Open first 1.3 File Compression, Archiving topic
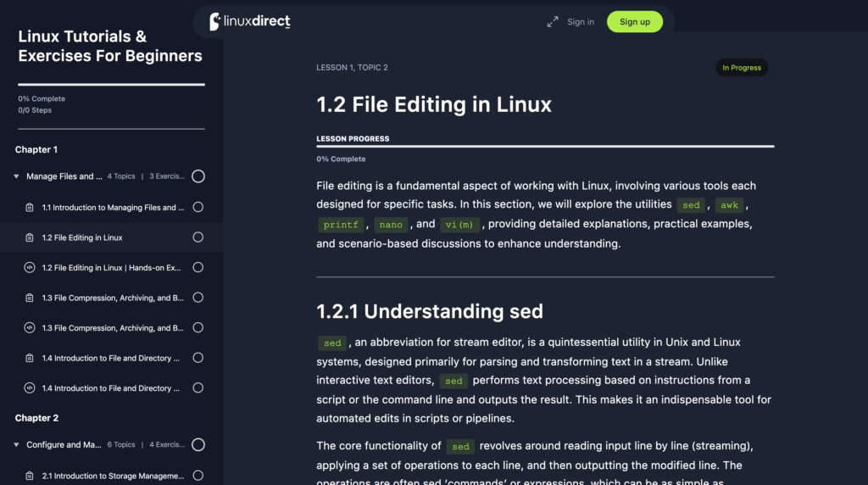 tap(113, 298)
